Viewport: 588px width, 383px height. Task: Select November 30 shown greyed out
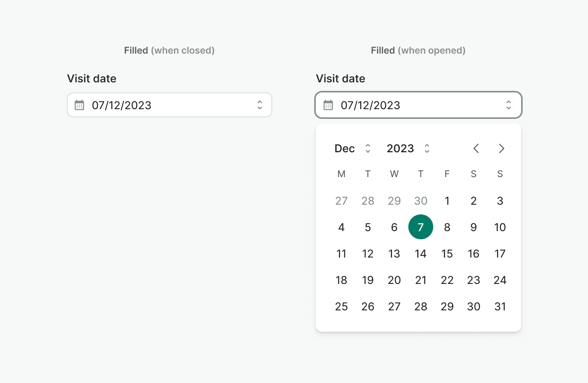(x=420, y=201)
